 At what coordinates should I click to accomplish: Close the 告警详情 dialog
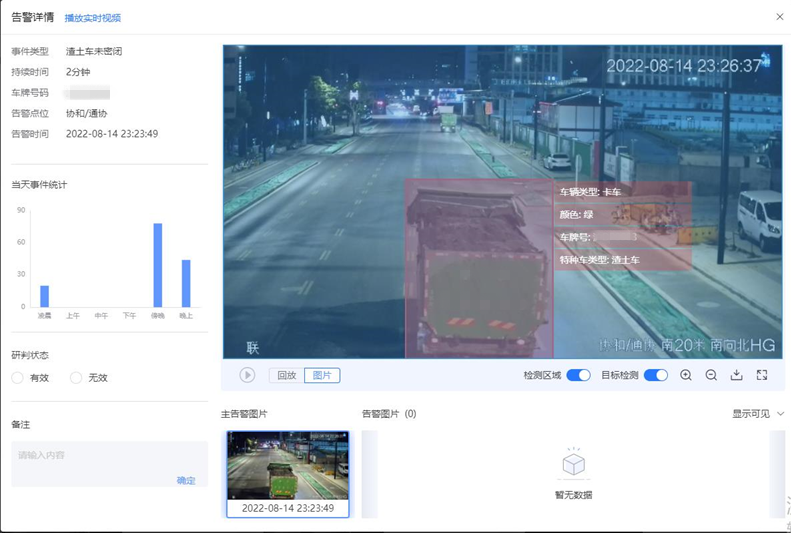pos(779,17)
